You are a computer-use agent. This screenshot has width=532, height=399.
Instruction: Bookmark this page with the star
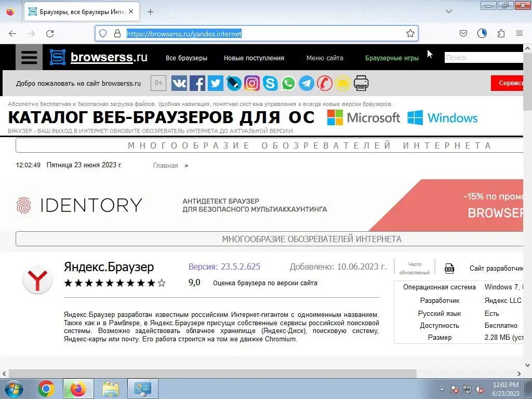[x=410, y=33]
